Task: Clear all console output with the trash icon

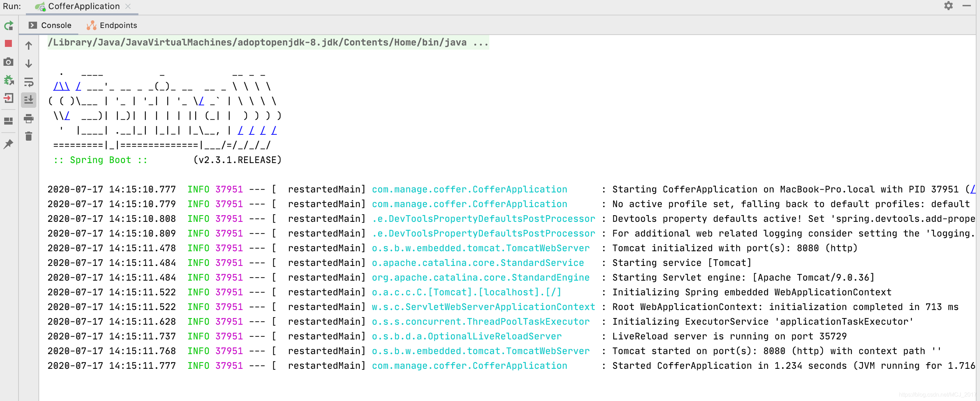Action: point(29,136)
